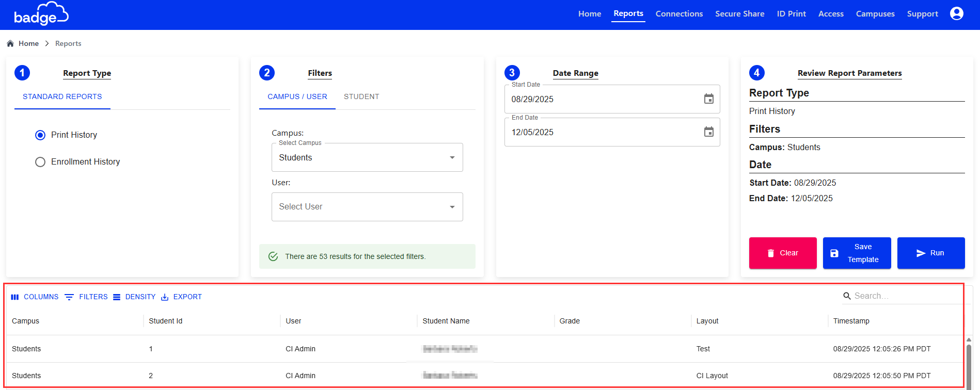Screen dimensions: 980x390
Task: Select the Print History radio button
Action: 40,135
